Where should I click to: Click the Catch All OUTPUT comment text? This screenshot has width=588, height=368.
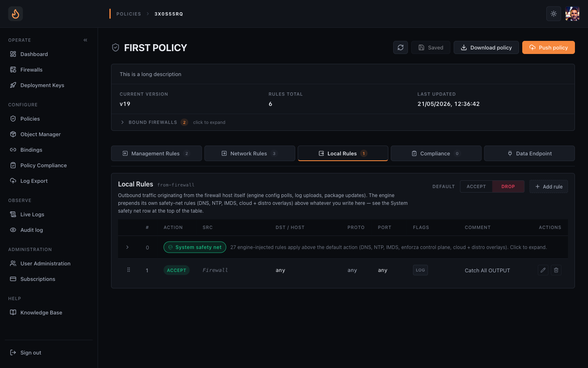(x=487, y=270)
